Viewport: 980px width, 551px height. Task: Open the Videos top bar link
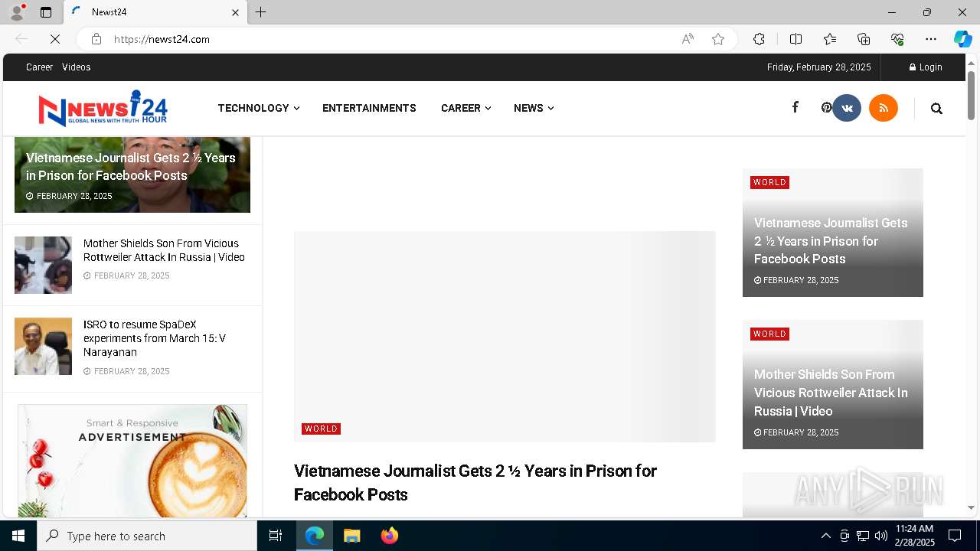pyautogui.click(x=77, y=67)
